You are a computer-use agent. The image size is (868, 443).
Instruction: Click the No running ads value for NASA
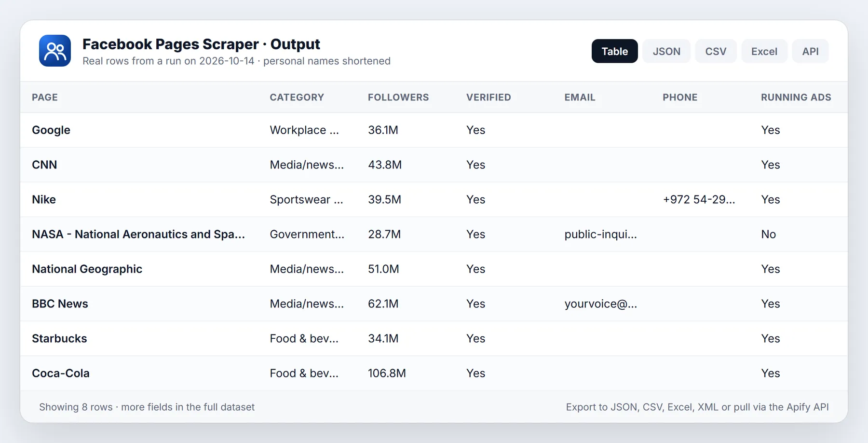(x=768, y=235)
